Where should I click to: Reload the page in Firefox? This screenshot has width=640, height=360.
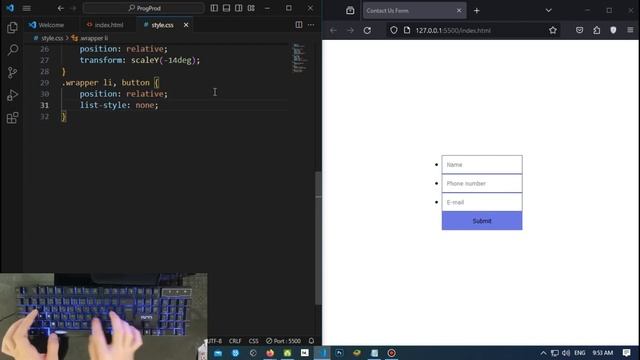[367, 30]
